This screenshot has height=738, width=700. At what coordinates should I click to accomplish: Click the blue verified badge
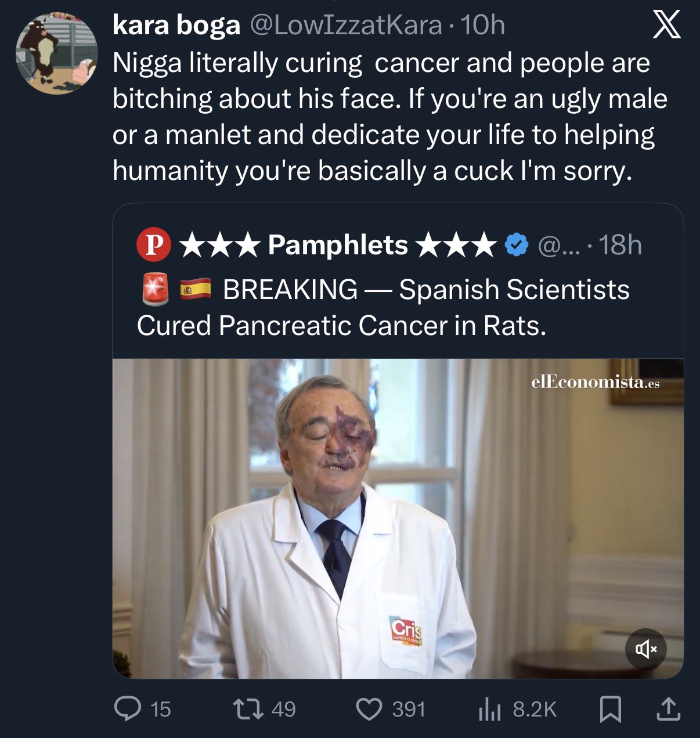517,245
